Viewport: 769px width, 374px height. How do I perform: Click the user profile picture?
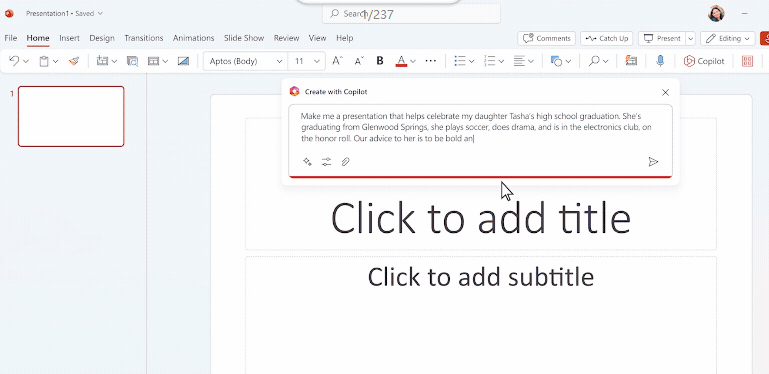coord(716,13)
